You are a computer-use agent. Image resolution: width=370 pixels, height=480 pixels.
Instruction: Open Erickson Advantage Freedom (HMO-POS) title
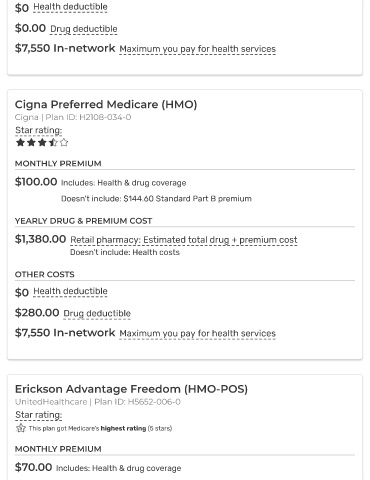tap(131, 389)
